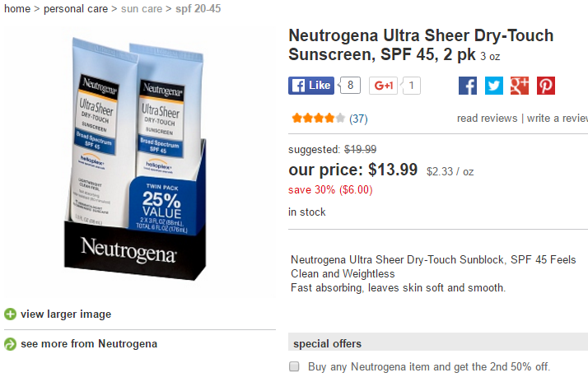Share product via blue Facebook icon

pos(468,86)
